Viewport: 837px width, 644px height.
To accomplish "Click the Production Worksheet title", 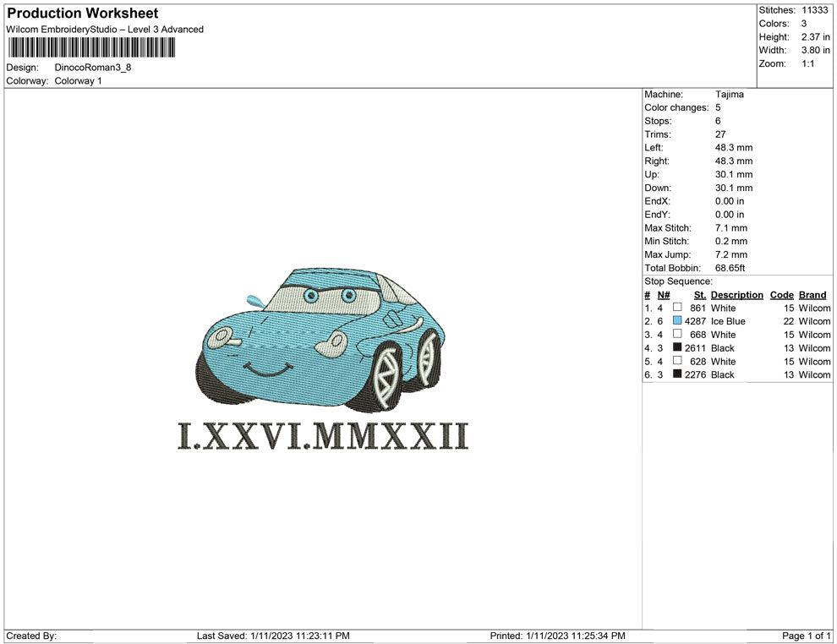I will point(82,14).
